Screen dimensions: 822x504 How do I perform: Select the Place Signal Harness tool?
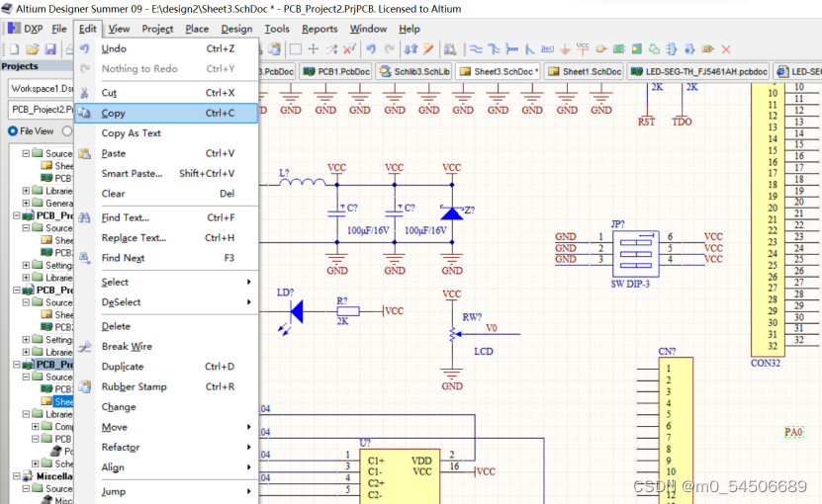[x=512, y=49]
